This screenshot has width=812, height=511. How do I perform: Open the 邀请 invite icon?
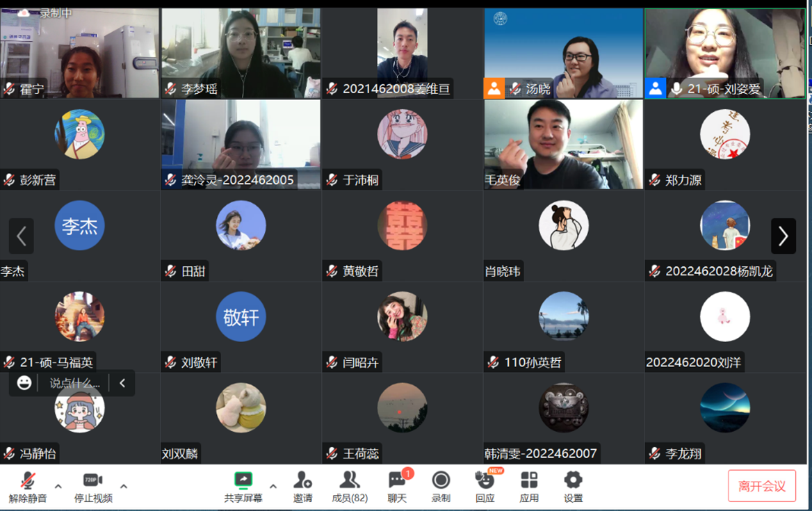click(x=302, y=486)
